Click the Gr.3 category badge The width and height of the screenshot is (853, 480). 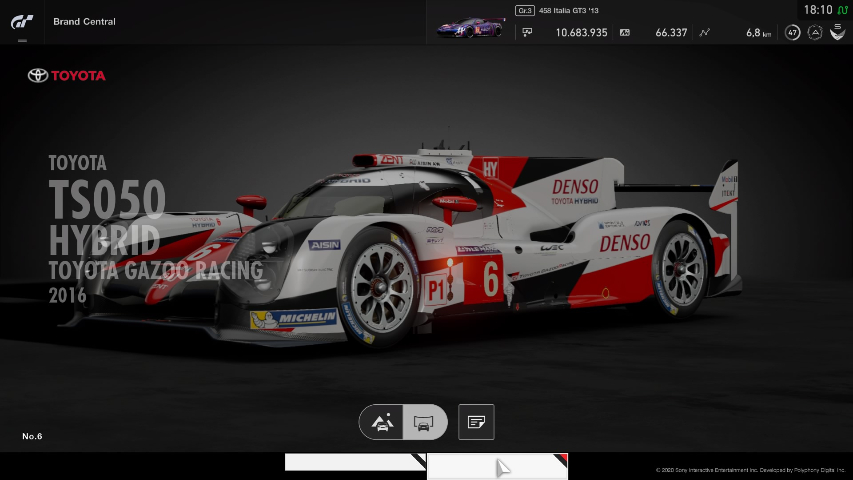[524, 10]
